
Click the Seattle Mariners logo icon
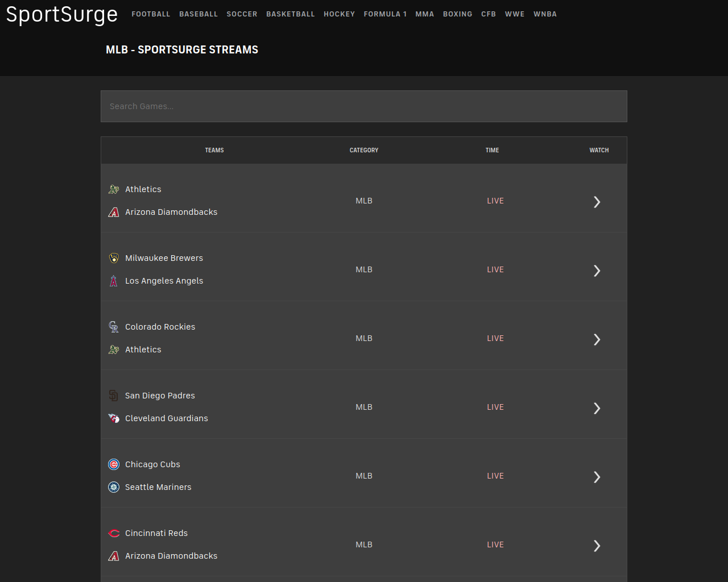point(114,487)
